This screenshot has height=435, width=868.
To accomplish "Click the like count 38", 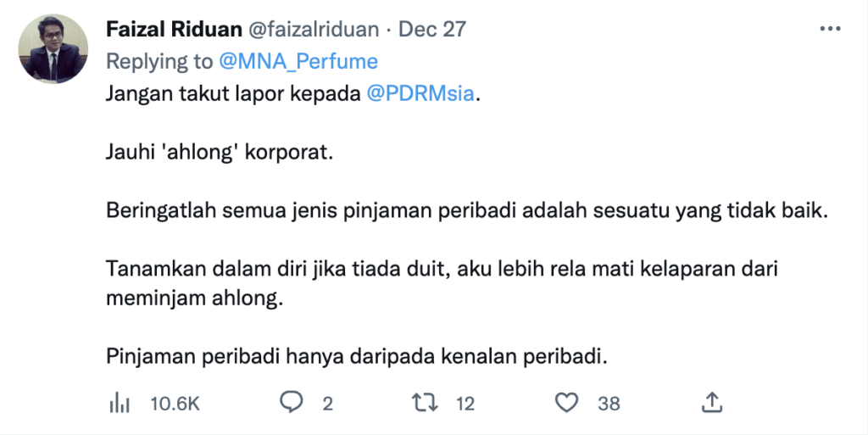I will click(x=609, y=404).
